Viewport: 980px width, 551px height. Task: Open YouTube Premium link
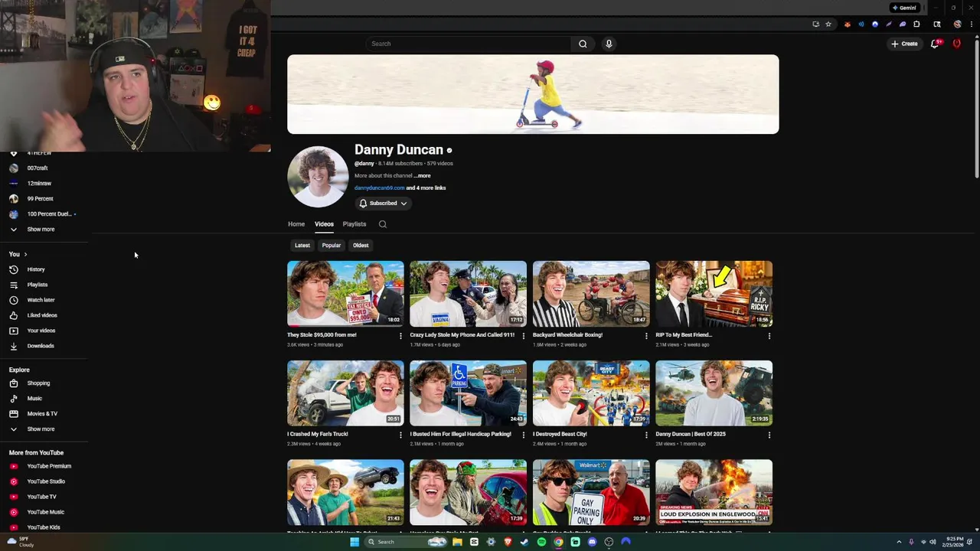[x=49, y=466]
